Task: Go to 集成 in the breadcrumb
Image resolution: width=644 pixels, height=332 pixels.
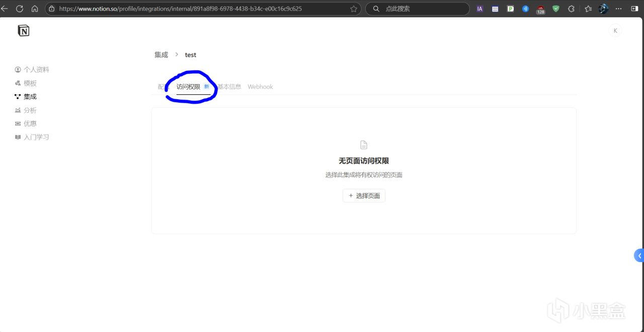Action: pos(161,54)
